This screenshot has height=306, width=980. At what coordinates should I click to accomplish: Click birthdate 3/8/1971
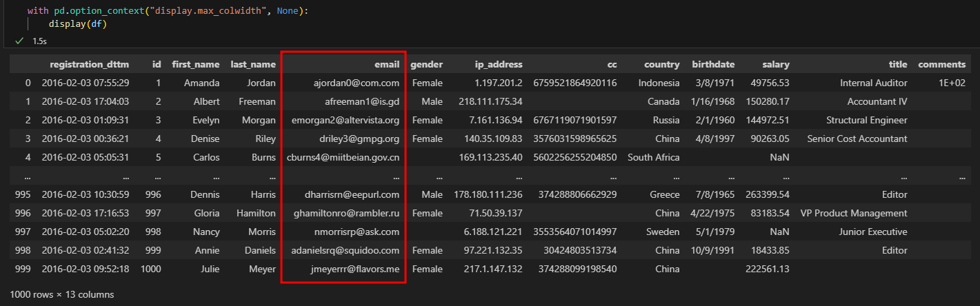click(x=717, y=83)
